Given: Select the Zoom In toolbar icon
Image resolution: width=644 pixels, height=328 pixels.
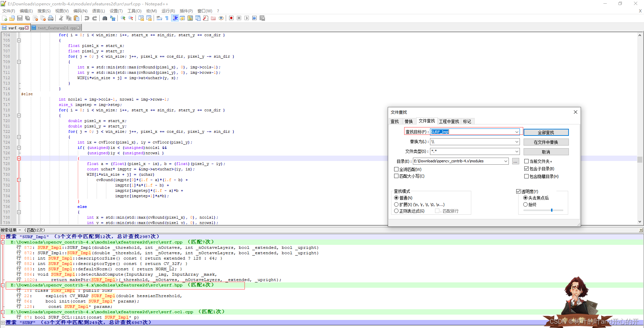Looking at the screenshot, I should 123,18.
